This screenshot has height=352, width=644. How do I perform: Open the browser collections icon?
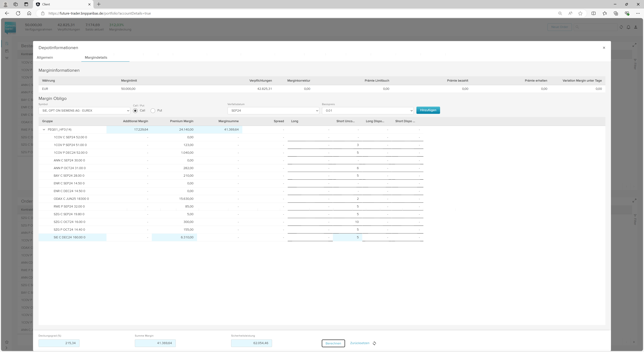pyautogui.click(x=616, y=13)
